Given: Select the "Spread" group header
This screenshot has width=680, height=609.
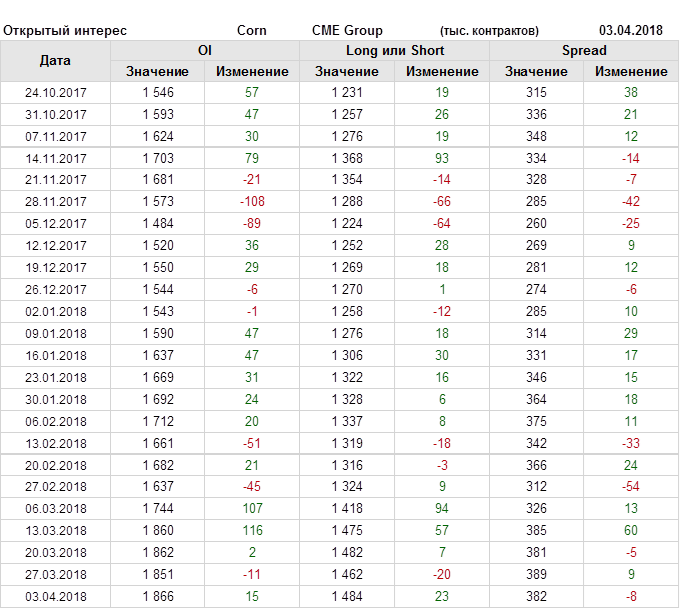Looking at the screenshot, I should click(584, 50).
